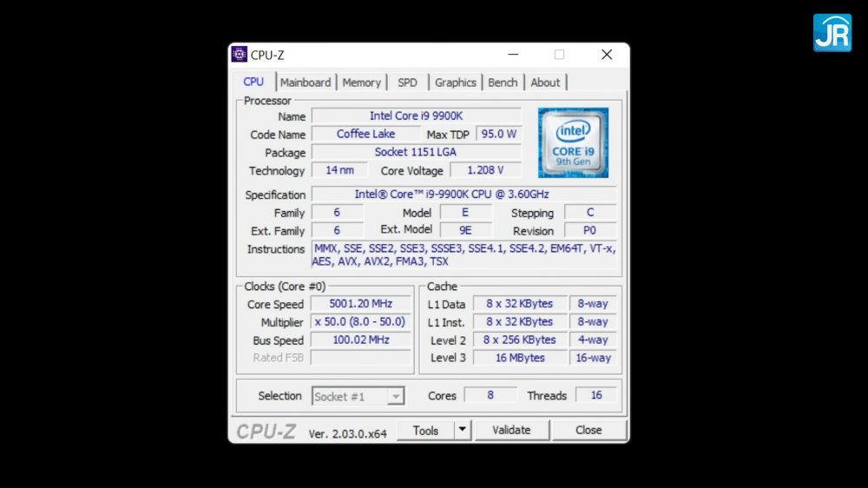Open the Memory tab
Image resolution: width=868 pixels, height=488 pixels.
click(361, 82)
